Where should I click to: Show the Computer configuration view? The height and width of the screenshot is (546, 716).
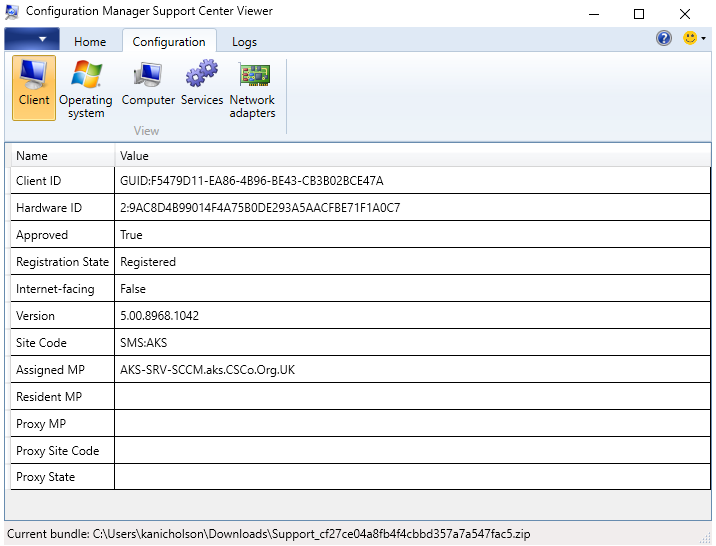click(148, 85)
